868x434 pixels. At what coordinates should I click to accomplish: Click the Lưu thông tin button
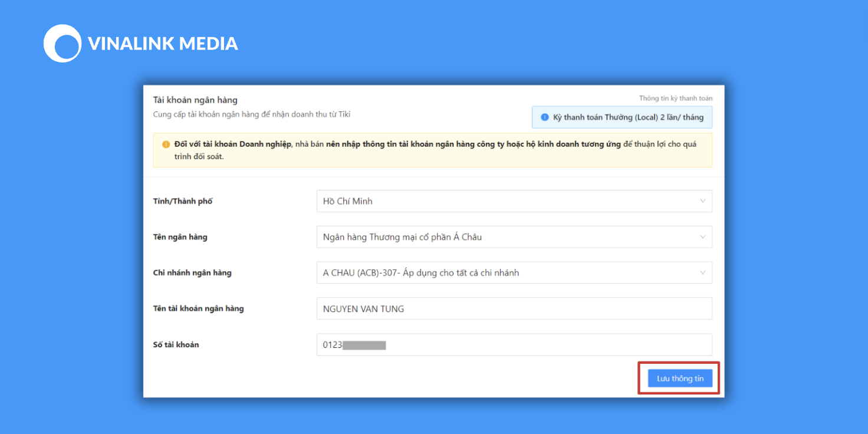point(680,379)
